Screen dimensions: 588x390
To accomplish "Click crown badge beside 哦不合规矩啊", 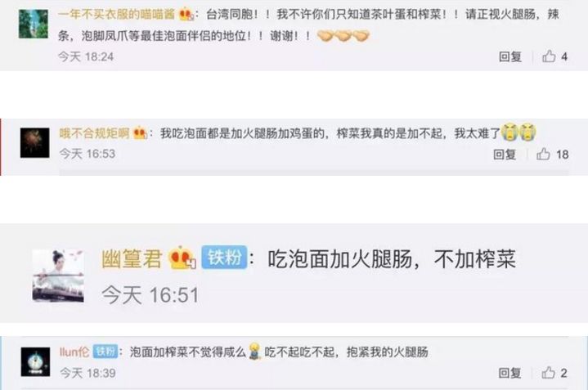I will [140, 132].
